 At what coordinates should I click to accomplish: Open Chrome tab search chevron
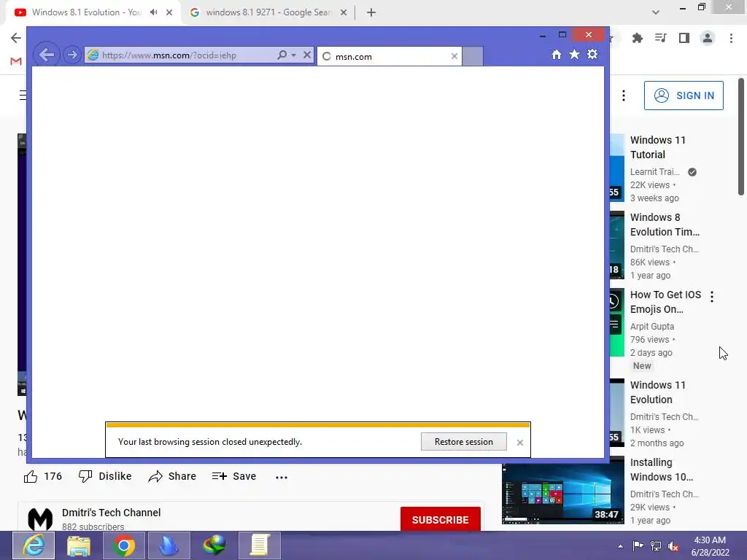click(656, 12)
